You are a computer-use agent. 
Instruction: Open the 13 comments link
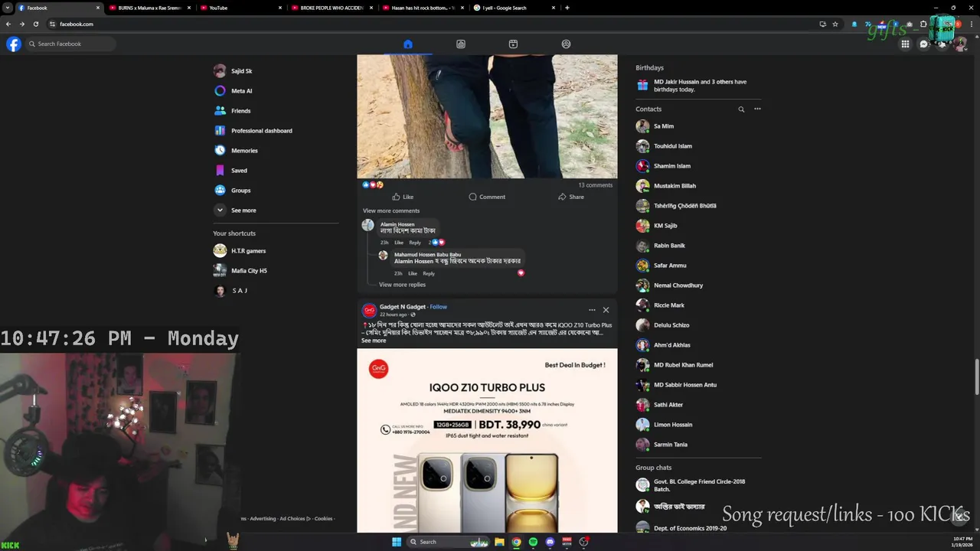[595, 185]
